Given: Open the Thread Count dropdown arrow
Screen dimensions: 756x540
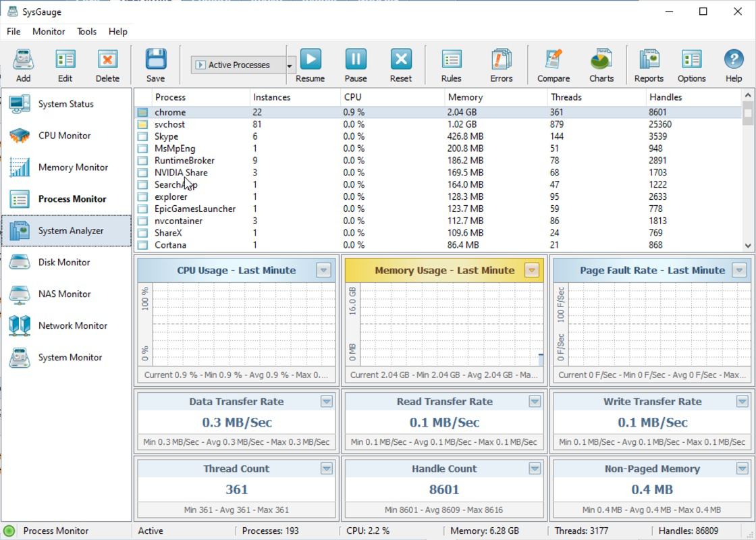Looking at the screenshot, I should (327, 468).
